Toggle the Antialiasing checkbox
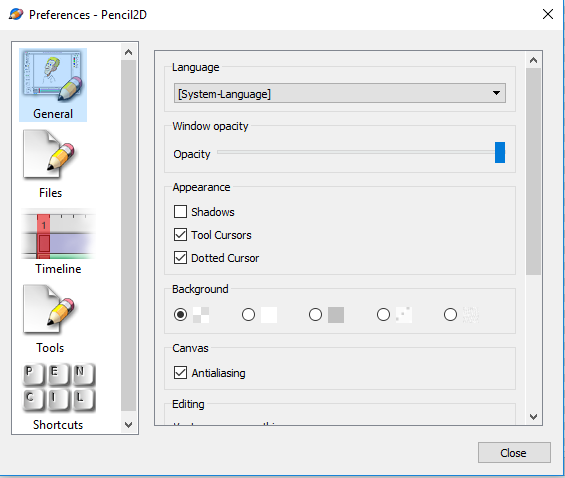Image resolution: width=565 pixels, height=478 pixels. coord(180,373)
